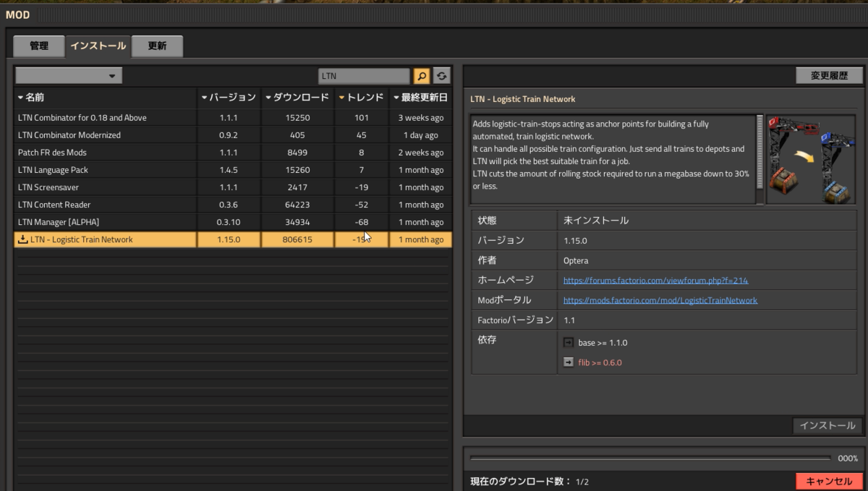Click the orange search magnifier icon

(x=421, y=76)
